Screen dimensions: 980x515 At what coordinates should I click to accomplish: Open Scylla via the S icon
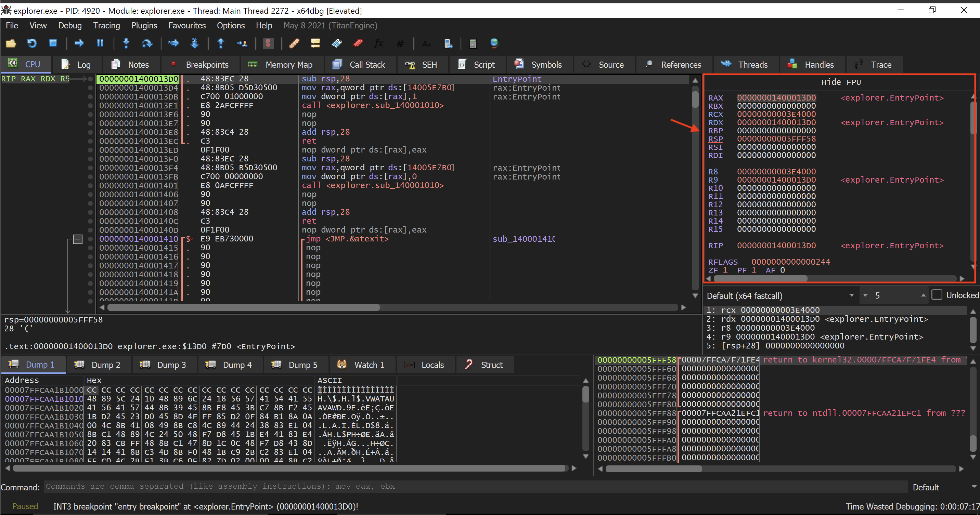(x=268, y=43)
